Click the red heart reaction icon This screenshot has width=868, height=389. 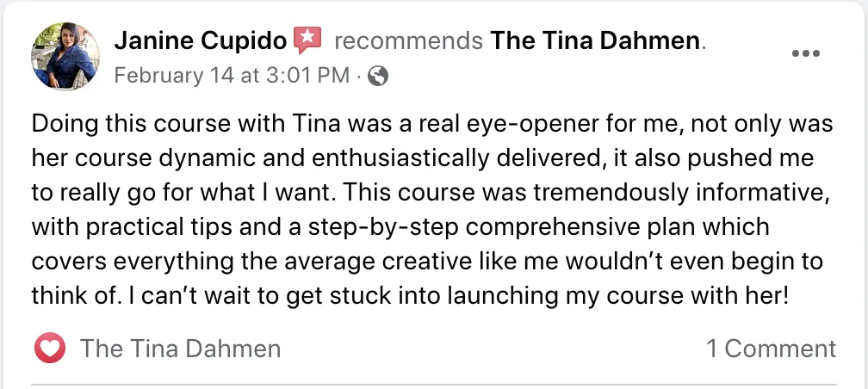pos(50,349)
